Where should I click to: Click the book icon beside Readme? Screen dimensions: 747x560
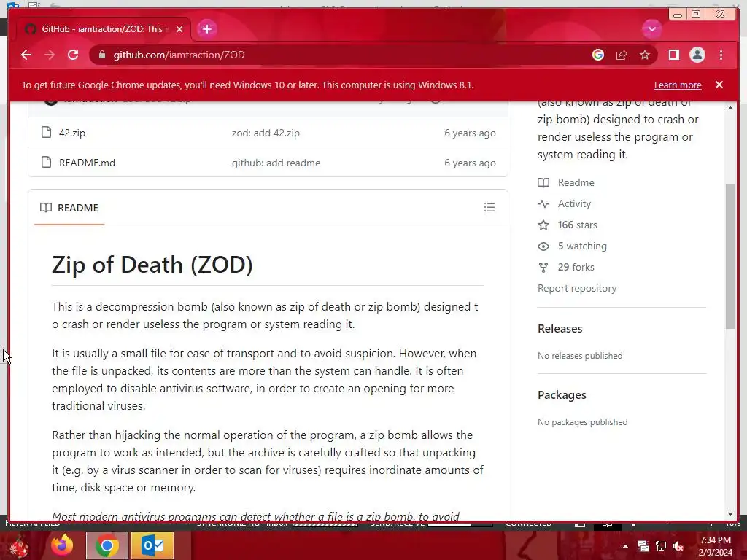[x=543, y=182]
